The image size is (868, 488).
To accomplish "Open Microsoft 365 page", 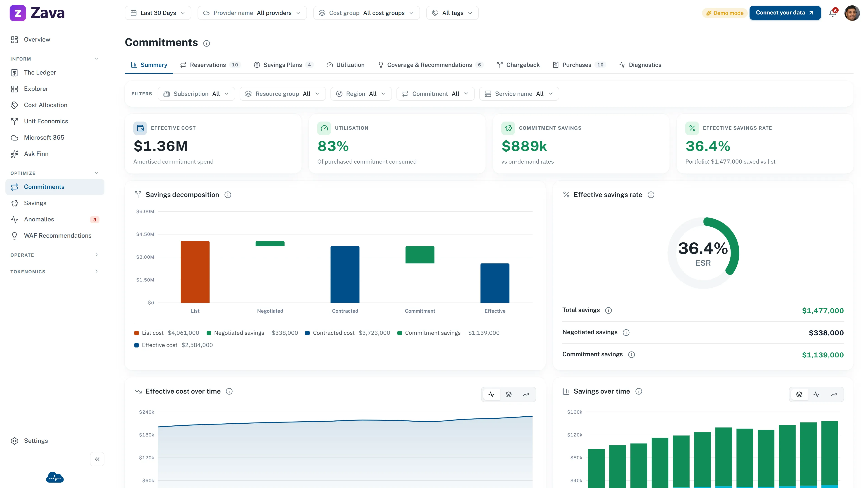I will (55, 137).
